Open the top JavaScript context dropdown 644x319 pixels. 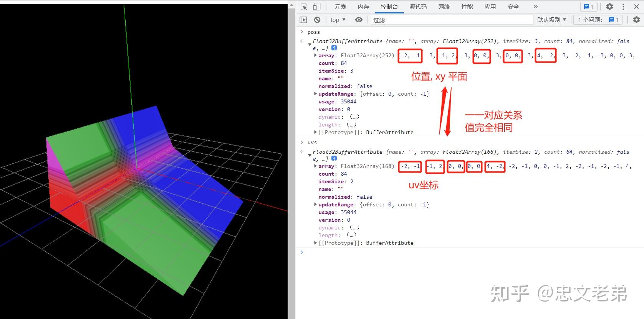tap(338, 20)
